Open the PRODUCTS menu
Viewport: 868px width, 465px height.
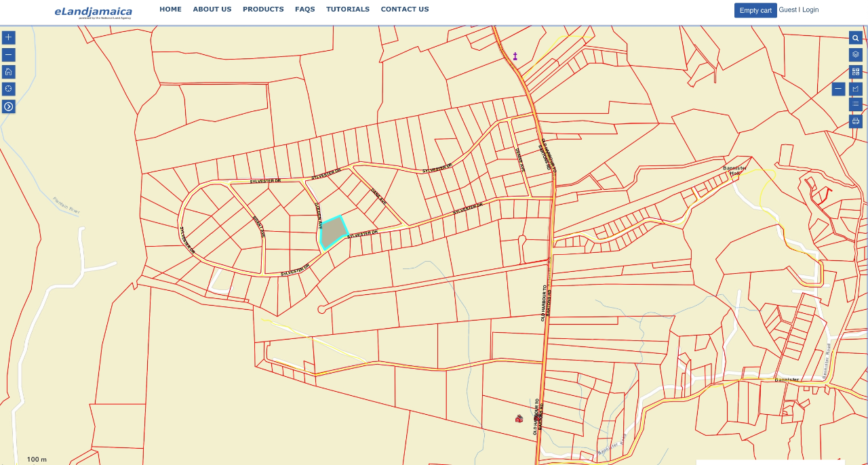tap(263, 9)
